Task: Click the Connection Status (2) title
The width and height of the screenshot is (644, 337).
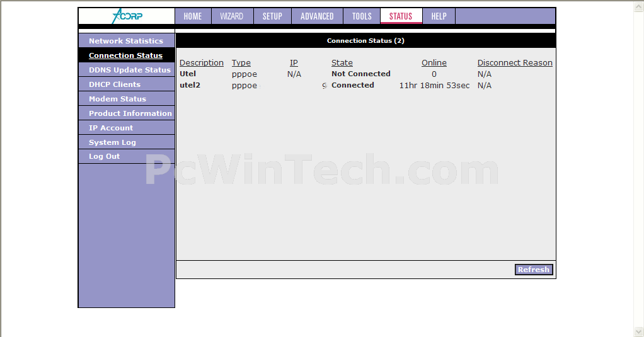Action: coord(365,41)
